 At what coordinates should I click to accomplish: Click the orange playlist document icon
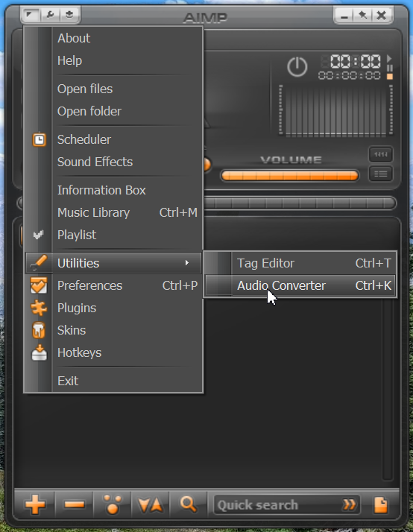pyautogui.click(x=381, y=504)
